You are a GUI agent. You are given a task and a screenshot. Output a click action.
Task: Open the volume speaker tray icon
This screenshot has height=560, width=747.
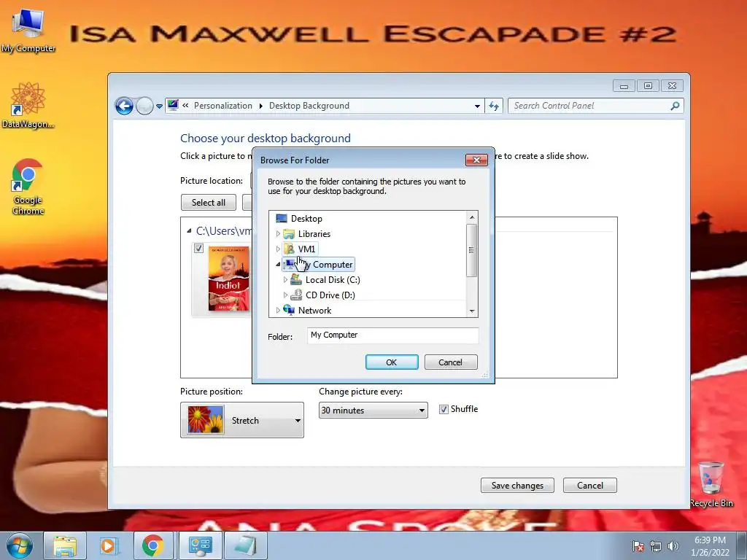coord(673,546)
